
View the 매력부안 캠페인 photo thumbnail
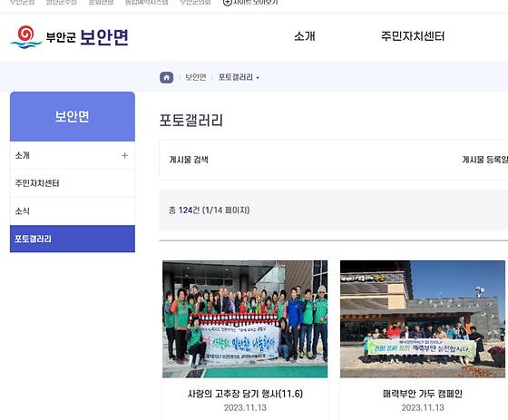423,319
